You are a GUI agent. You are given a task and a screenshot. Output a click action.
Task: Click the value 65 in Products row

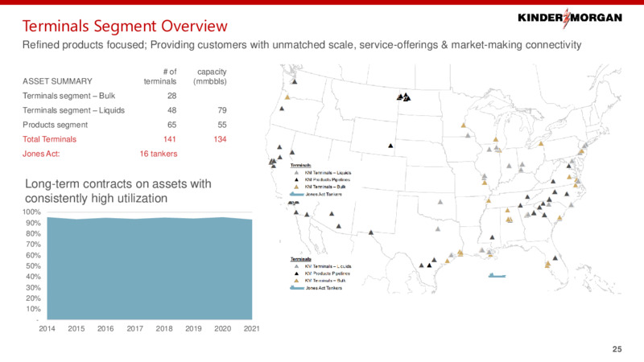pyautogui.click(x=171, y=125)
